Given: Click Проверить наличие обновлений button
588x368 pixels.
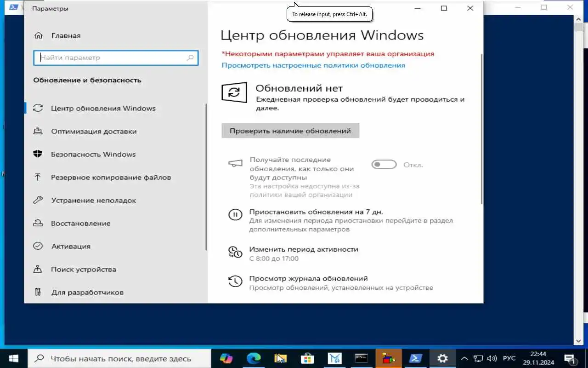Looking at the screenshot, I should click(x=290, y=131).
